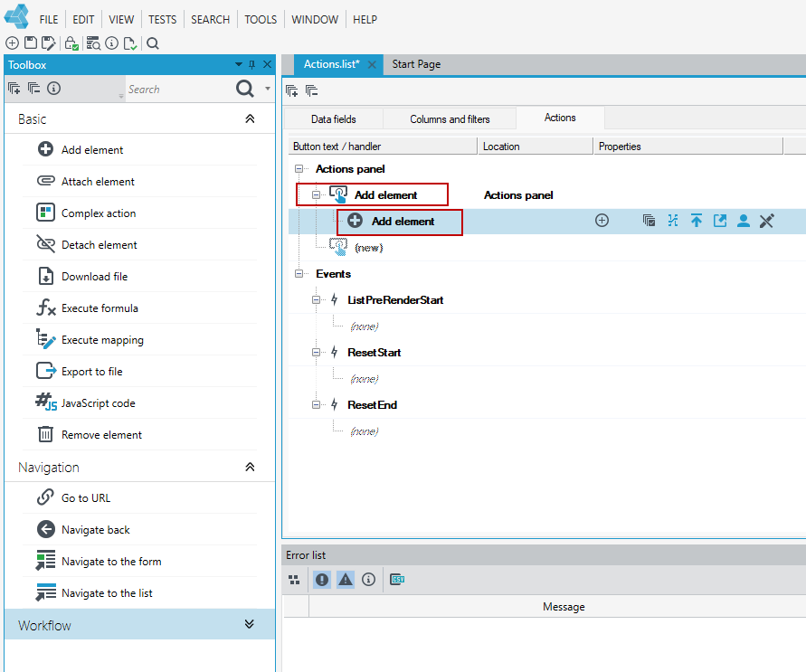The width and height of the screenshot is (806, 672).
Task: Collapse the Events tree node
Action: click(299, 273)
